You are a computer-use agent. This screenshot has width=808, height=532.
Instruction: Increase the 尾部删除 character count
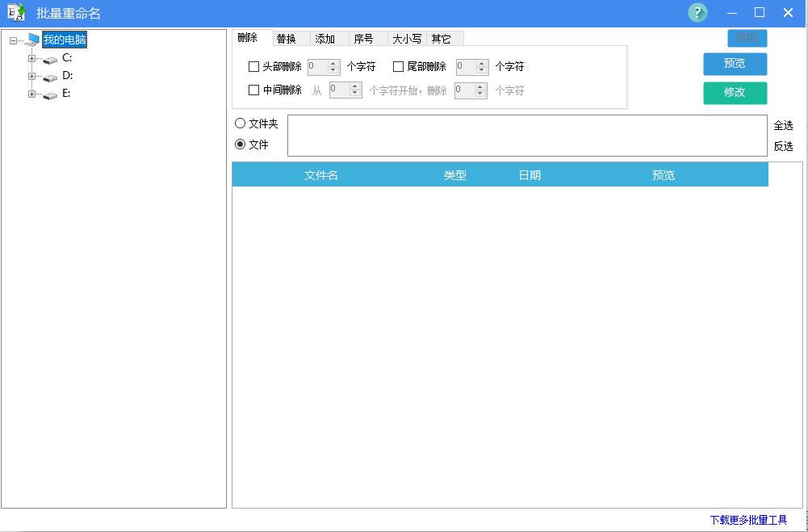(x=481, y=64)
